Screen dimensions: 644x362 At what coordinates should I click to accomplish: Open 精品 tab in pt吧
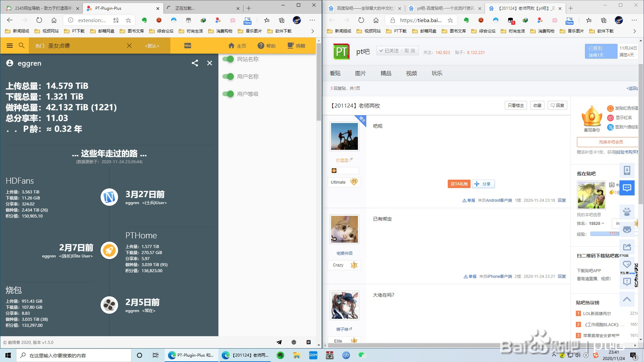[x=386, y=73]
